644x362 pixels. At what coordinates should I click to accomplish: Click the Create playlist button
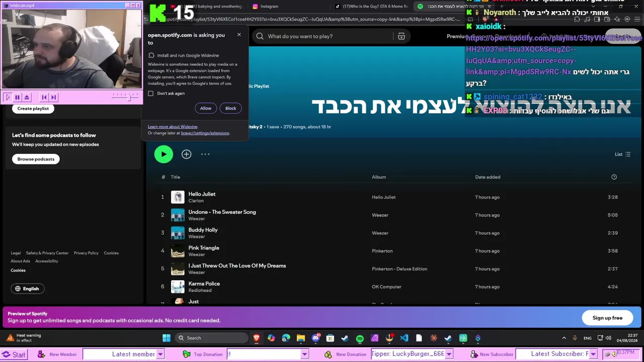(x=33, y=109)
